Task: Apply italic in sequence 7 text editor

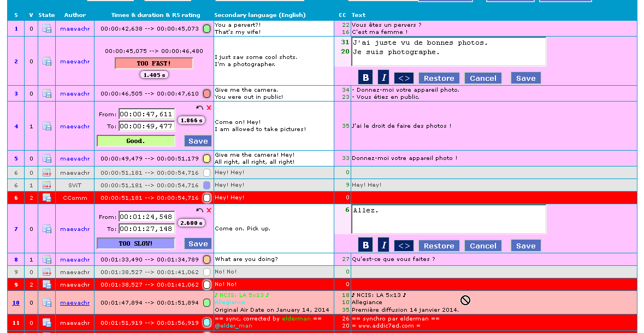Action: 383,246
